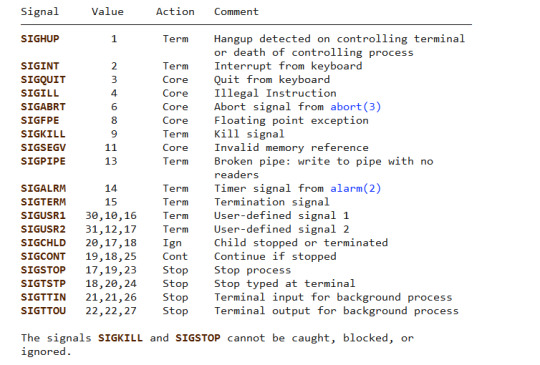Image resolution: width=540 pixels, height=365 pixels.
Task: Click the SIGSEGV signal name
Action: tap(43, 147)
